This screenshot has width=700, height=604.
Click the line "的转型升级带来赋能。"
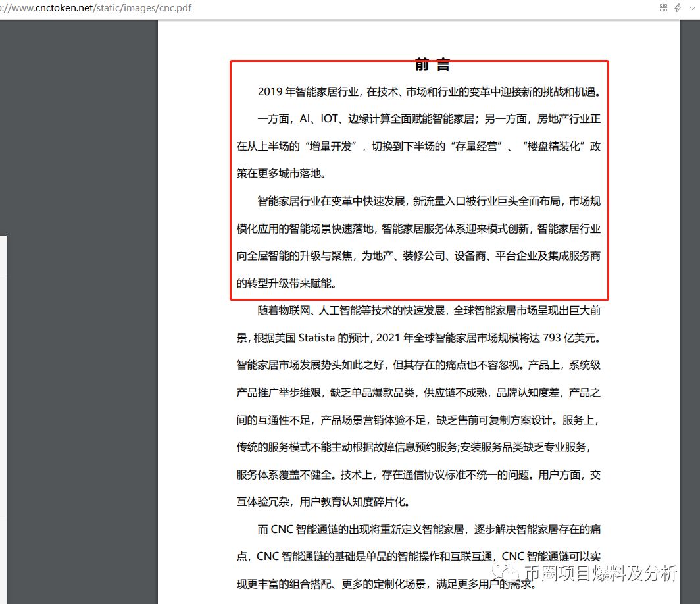click(x=286, y=284)
